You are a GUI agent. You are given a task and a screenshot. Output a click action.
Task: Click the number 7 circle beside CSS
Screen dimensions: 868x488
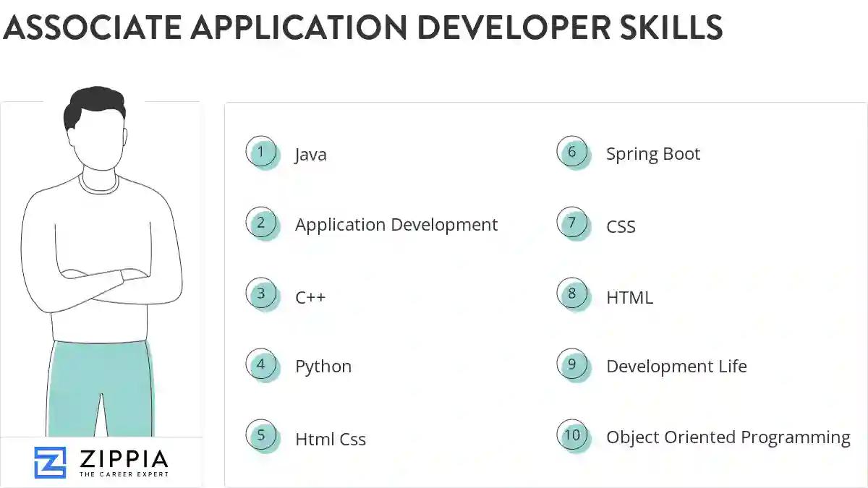point(572,223)
